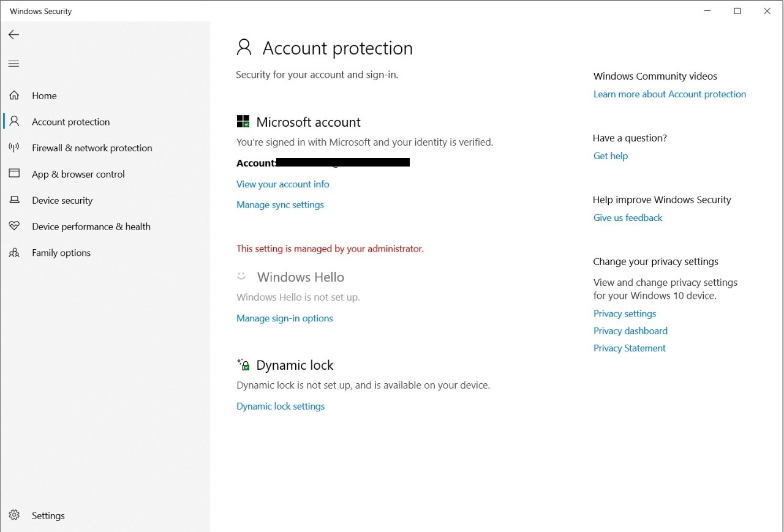Viewport: 784px width, 532px height.
Task: Click the back arrow icon
Action: (x=14, y=35)
